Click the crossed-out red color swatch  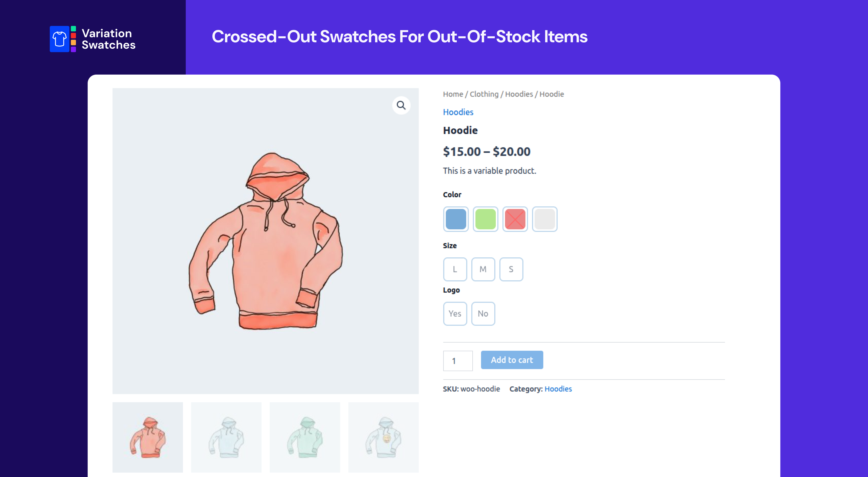pos(515,219)
